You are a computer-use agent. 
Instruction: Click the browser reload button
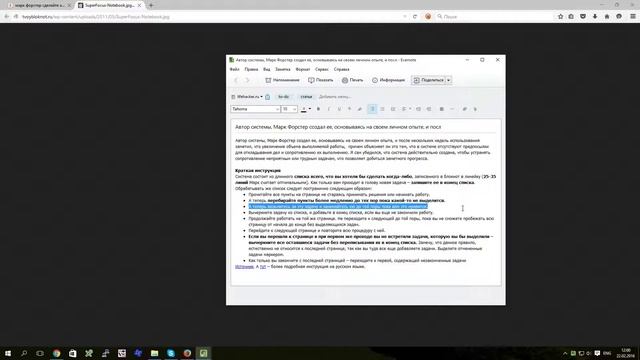[x=415, y=17]
